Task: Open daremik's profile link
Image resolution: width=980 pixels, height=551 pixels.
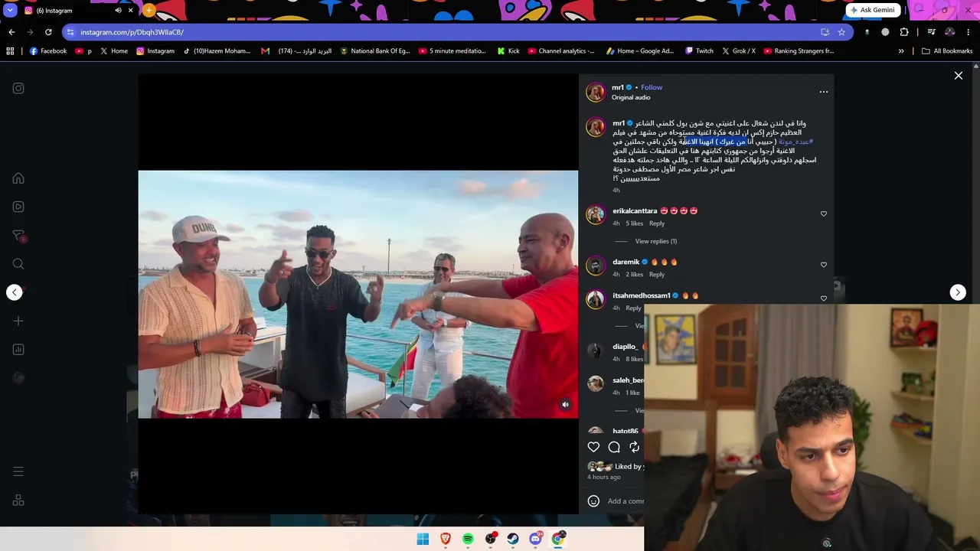Action: [x=626, y=262]
